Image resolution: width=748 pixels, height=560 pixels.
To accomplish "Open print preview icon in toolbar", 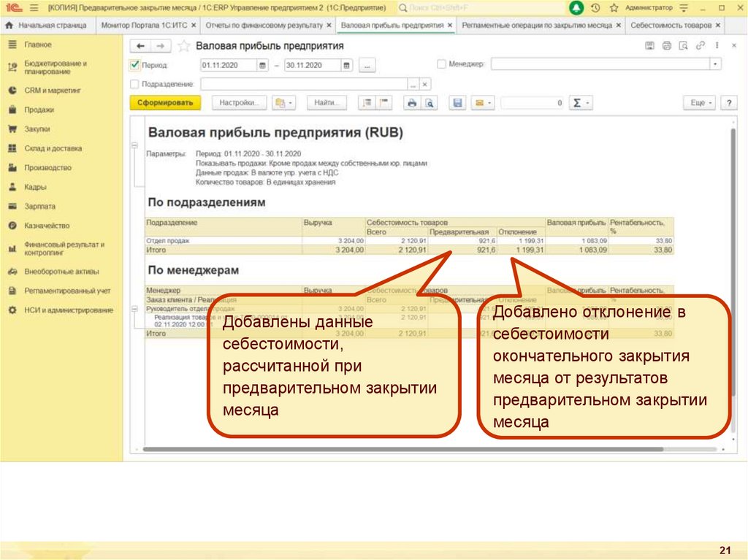I will tap(430, 103).
